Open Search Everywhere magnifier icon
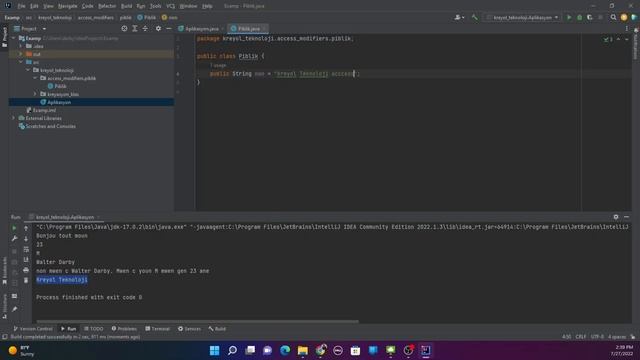Viewport: 640px width, 360px height. click(x=613, y=18)
